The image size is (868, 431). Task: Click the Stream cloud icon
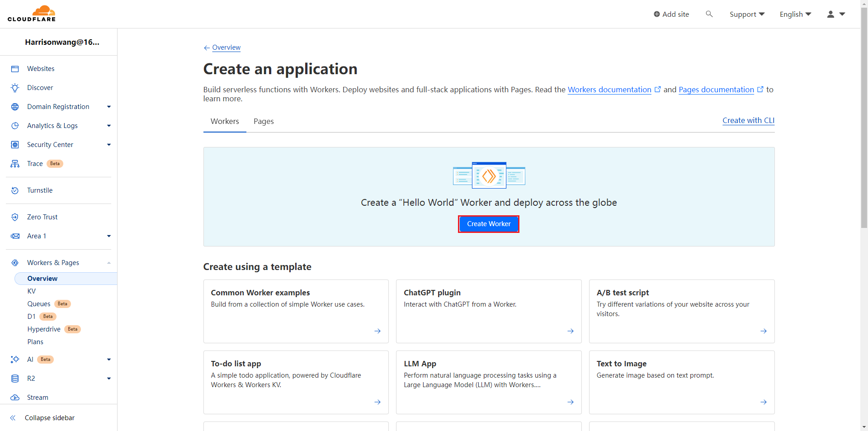15,398
